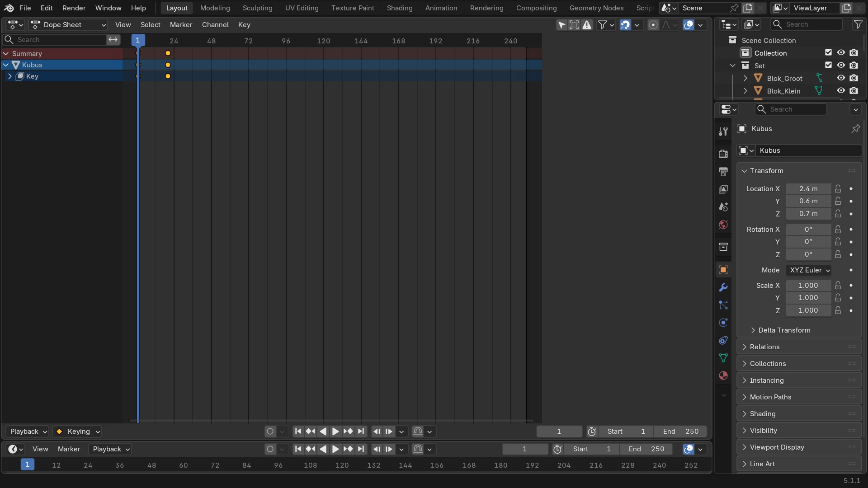The image size is (868, 488).
Task: Switch to the Animation workspace tab
Action: [441, 8]
